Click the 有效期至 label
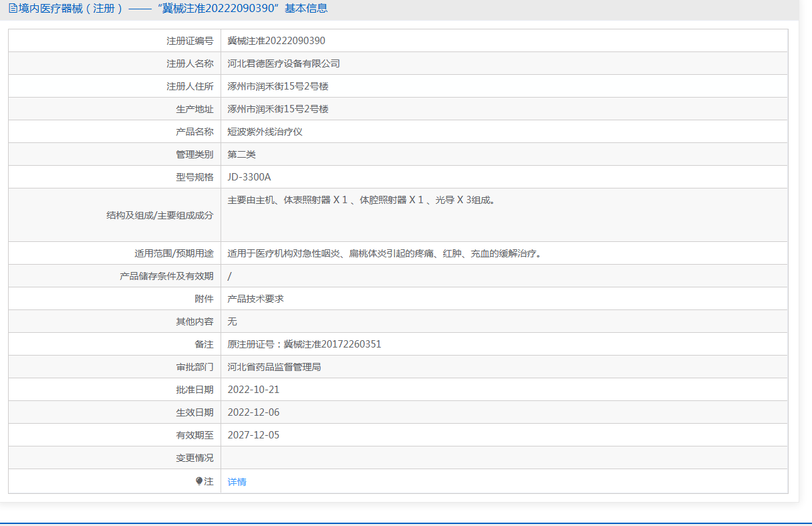Screen dimensions: 812x526 pos(194,435)
